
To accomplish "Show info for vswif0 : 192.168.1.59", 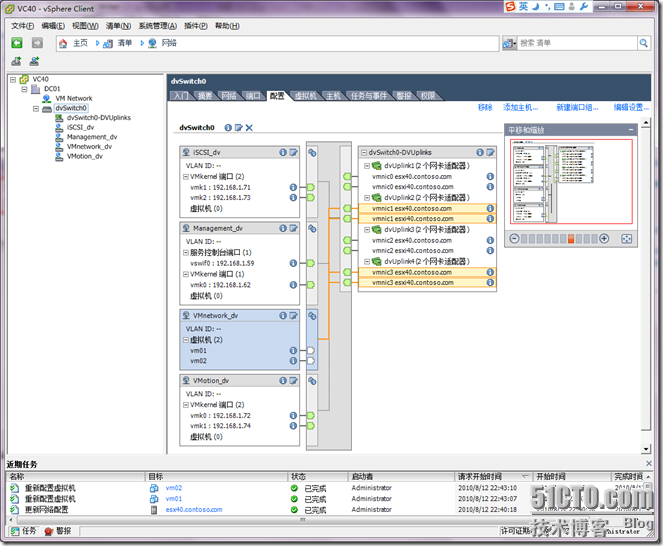I will click(293, 263).
